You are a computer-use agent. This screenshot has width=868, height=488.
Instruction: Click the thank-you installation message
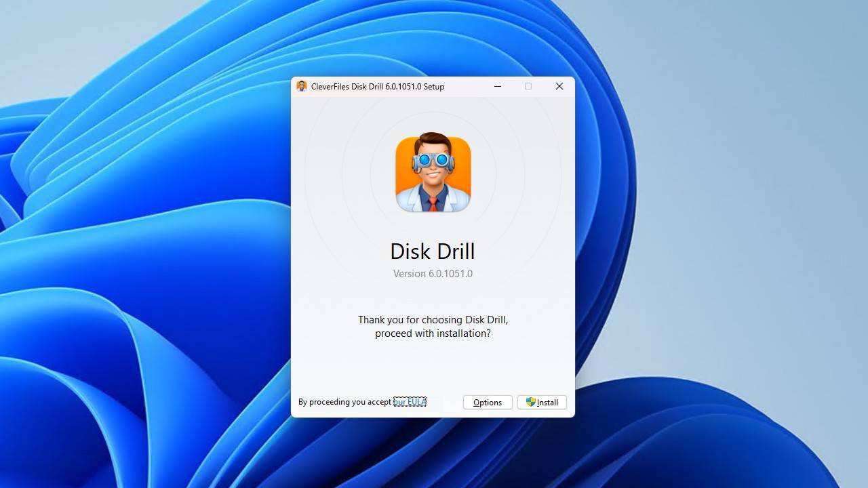[433, 326]
